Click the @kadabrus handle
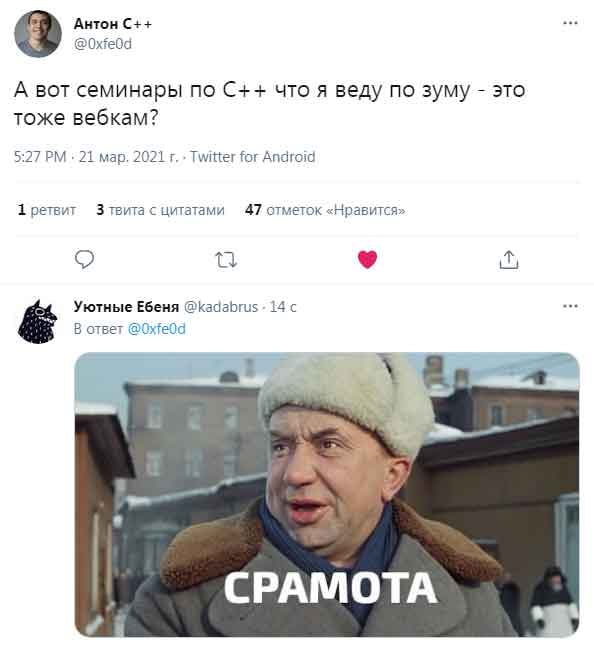Viewport: 594px width, 651px height. (x=221, y=307)
